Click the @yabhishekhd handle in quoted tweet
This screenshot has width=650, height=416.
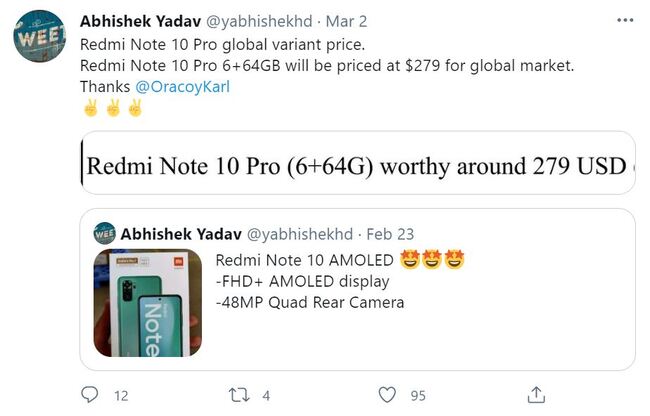pos(300,234)
